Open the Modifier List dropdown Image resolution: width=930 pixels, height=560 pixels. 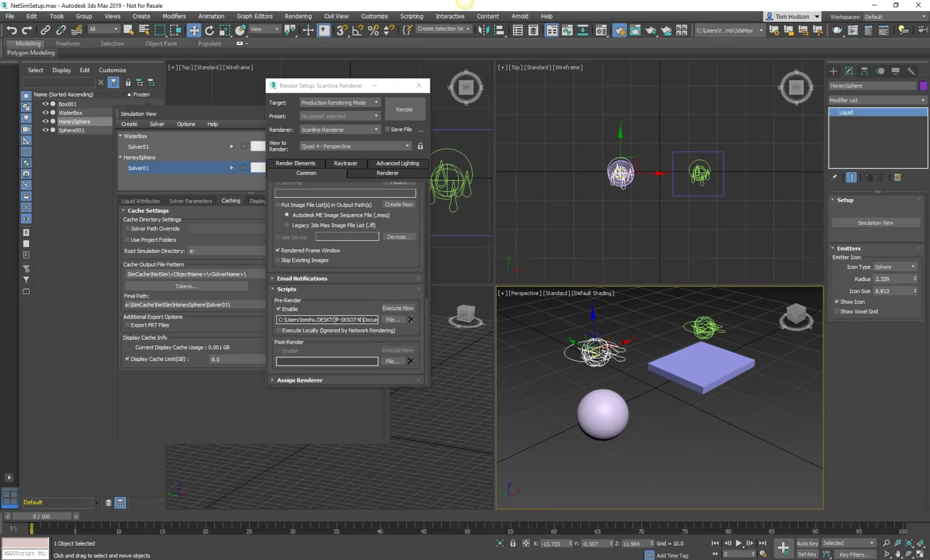coord(877,100)
